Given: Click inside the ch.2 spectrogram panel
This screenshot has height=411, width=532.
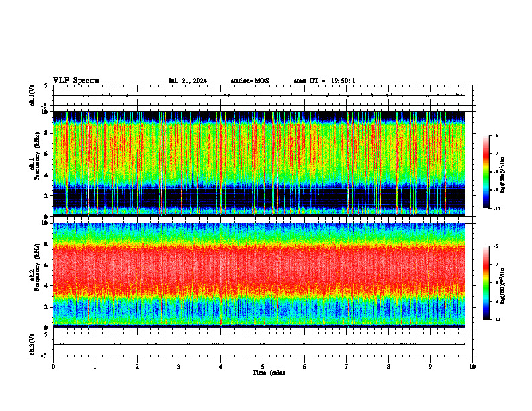Looking at the screenshot, I should pyautogui.click(x=259, y=275).
